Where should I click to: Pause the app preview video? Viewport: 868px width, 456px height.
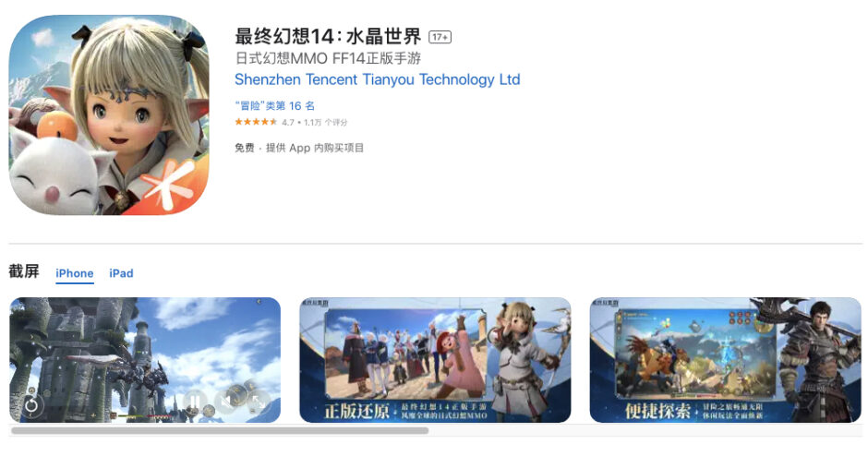[194, 401]
